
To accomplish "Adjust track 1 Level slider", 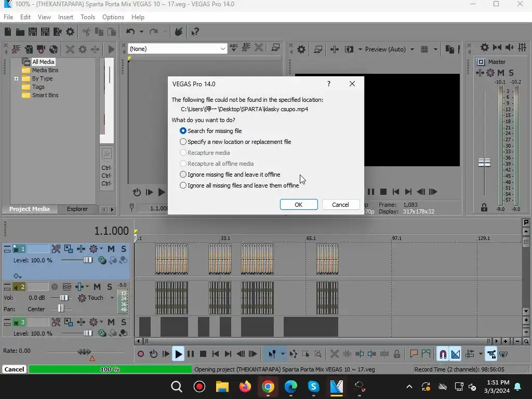I will tap(87, 260).
